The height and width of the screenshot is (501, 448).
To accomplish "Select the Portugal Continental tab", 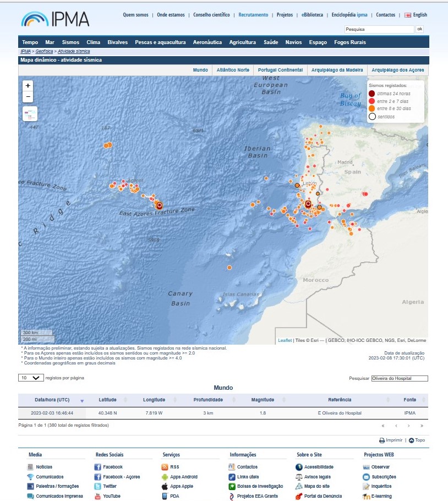I will click(280, 70).
